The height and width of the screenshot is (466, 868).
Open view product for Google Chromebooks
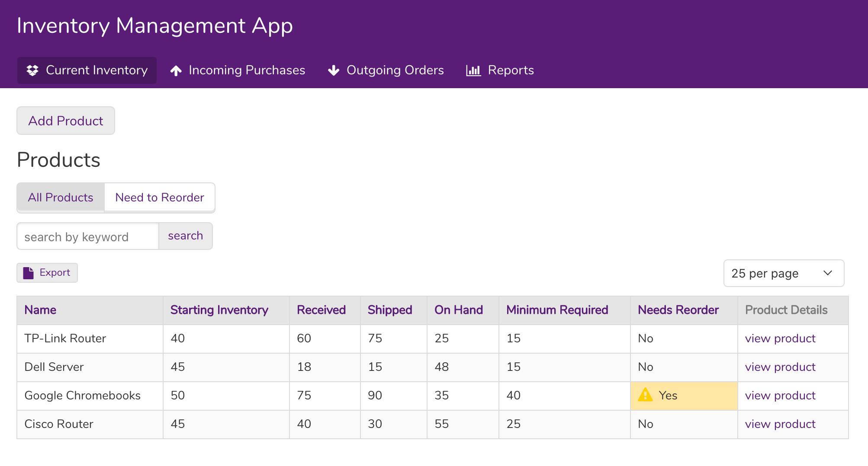coord(780,396)
